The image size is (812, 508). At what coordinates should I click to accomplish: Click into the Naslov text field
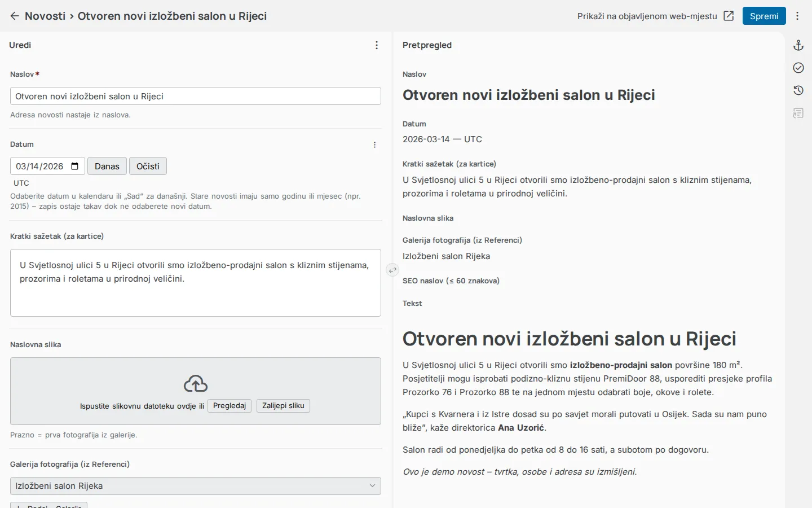pyautogui.click(x=196, y=96)
